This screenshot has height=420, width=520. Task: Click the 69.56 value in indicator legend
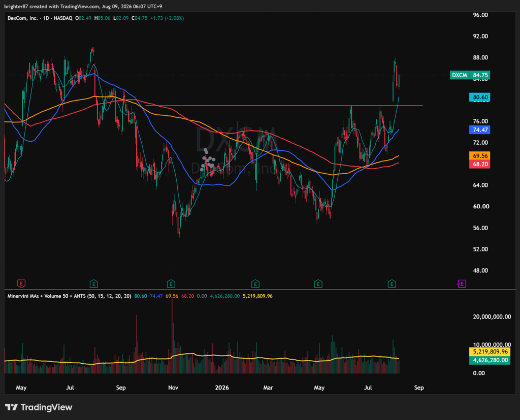[172, 296]
